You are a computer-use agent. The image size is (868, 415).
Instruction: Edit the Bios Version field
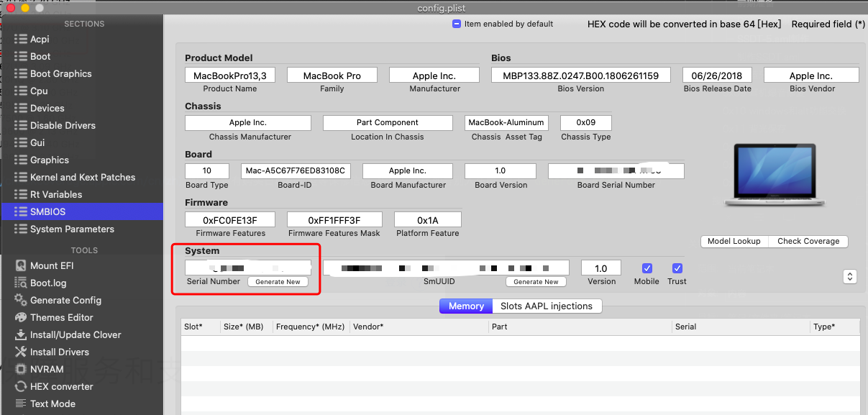(x=581, y=76)
